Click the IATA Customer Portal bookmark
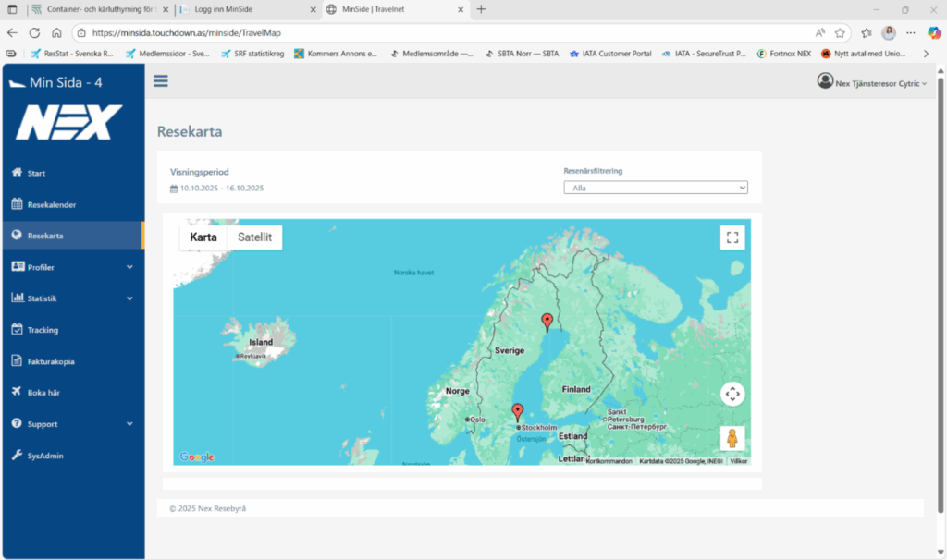This screenshot has width=947, height=560. click(612, 54)
